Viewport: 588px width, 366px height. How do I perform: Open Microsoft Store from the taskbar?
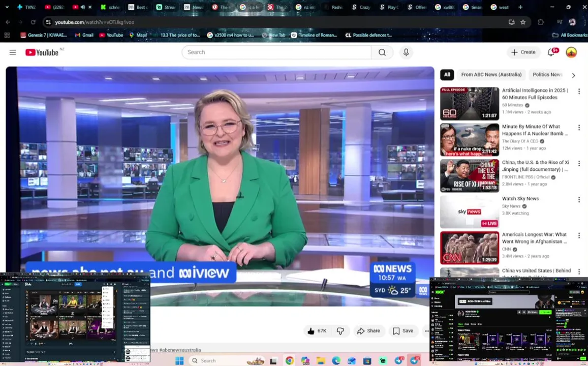pos(367,360)
